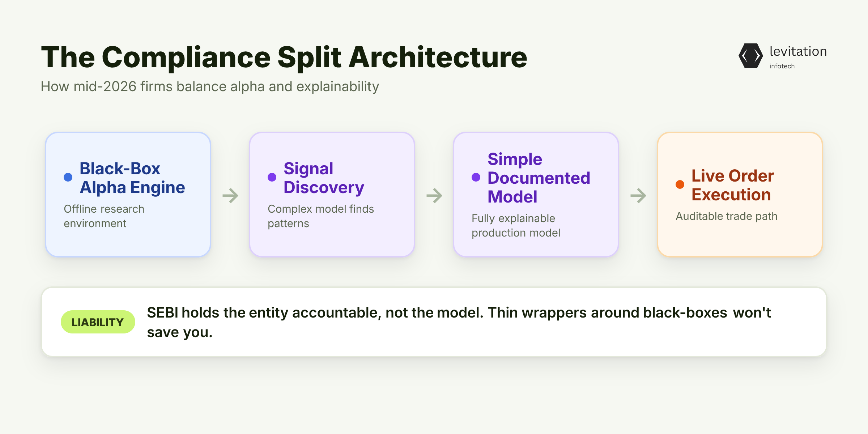The width and height of the screenshot is (868, 434).
Task: Click the Black-Box Alpha Engine heading
Action: (132, 178)
